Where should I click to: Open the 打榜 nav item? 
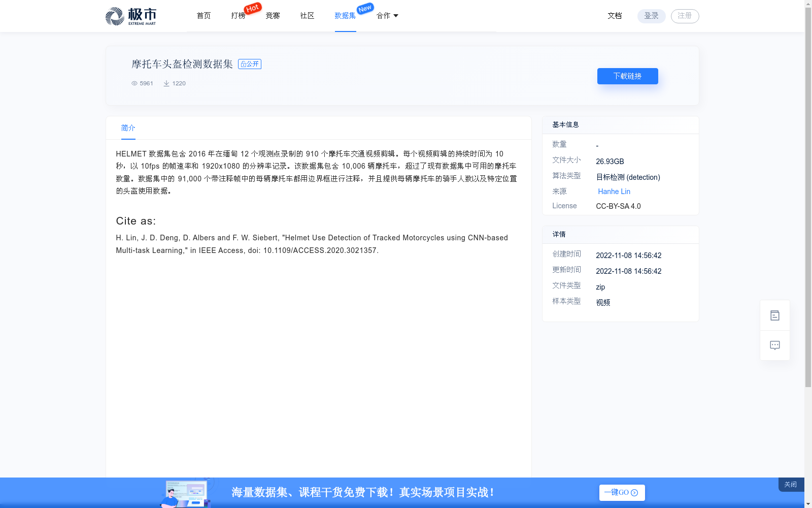click(238, 16)
